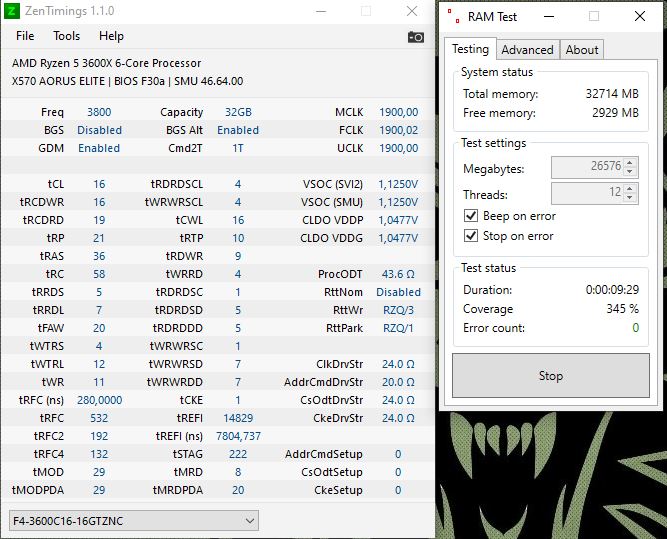The height and width of the screenshot is (539, 667).
Task: Click the RttPark value RZQ/1
Action: pos(399,328)
